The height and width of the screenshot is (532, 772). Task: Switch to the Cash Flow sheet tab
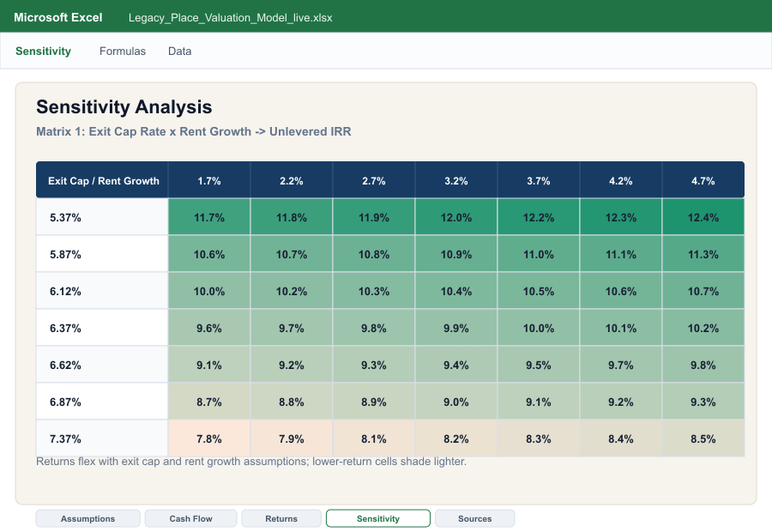[190, 518]
